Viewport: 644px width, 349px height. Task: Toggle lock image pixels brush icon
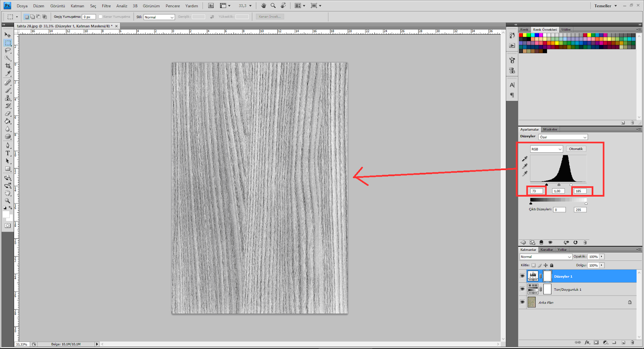click(540, 265)
